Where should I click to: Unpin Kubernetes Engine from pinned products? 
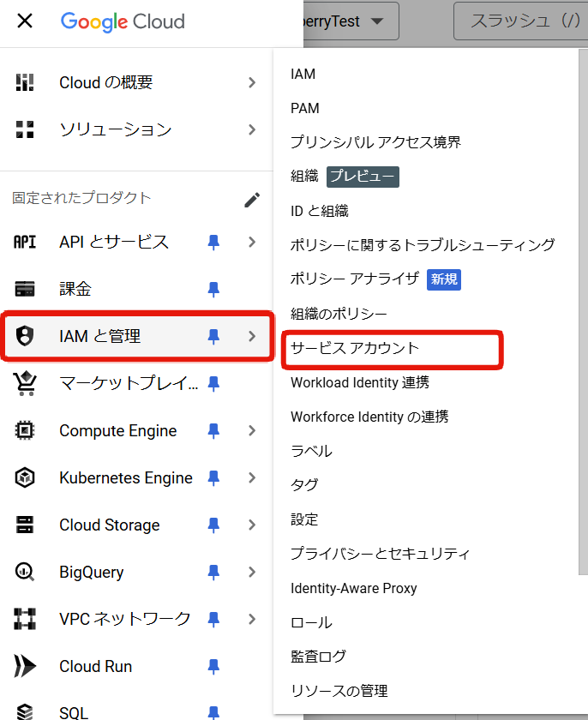coord(213,478)
